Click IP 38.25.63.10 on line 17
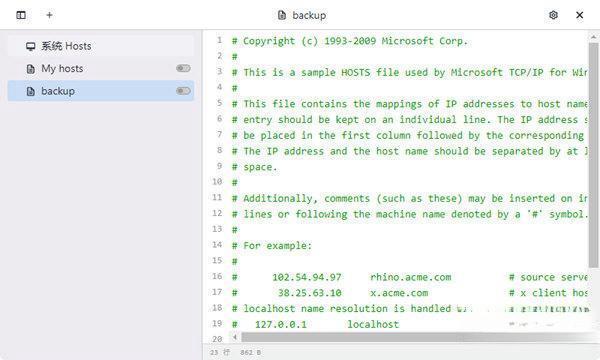 [310, 293]
